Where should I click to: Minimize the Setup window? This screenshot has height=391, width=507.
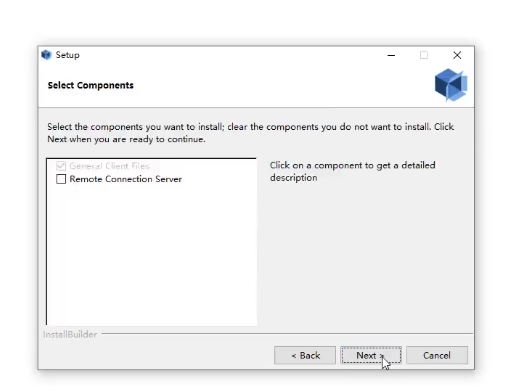point(391,55)
